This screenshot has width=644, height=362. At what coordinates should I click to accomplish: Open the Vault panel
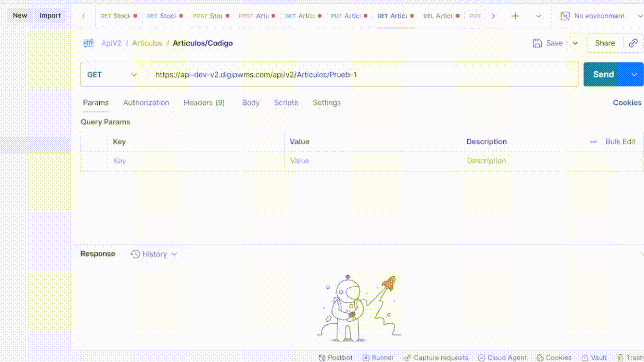[x=594, y=358]
